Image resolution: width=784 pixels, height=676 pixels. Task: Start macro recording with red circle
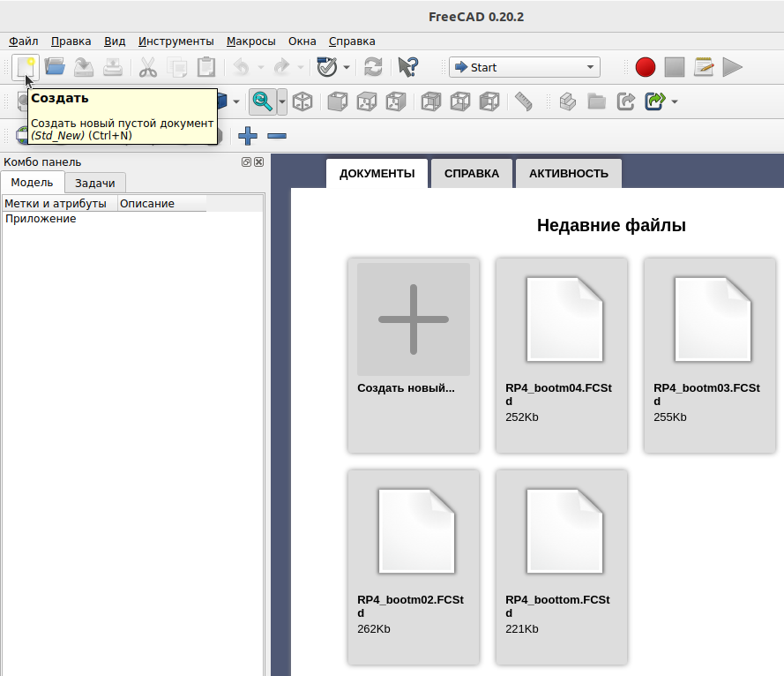click(x=645, y=67)
